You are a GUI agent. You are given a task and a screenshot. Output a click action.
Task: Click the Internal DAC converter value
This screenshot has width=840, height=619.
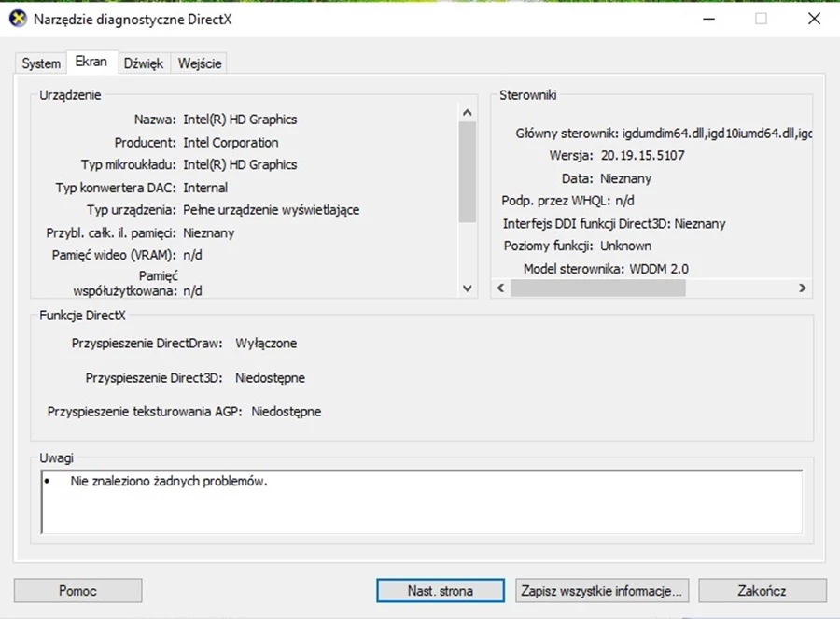pos(205,188)
